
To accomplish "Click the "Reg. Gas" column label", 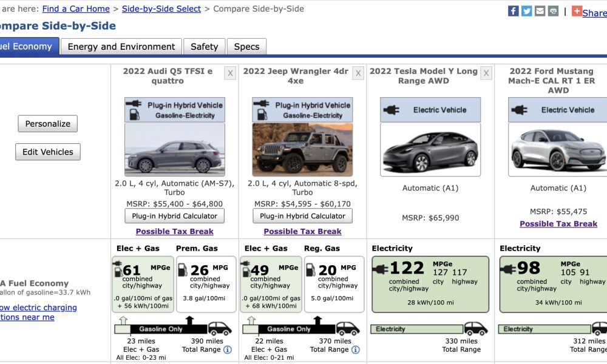I will pos(322,248).
